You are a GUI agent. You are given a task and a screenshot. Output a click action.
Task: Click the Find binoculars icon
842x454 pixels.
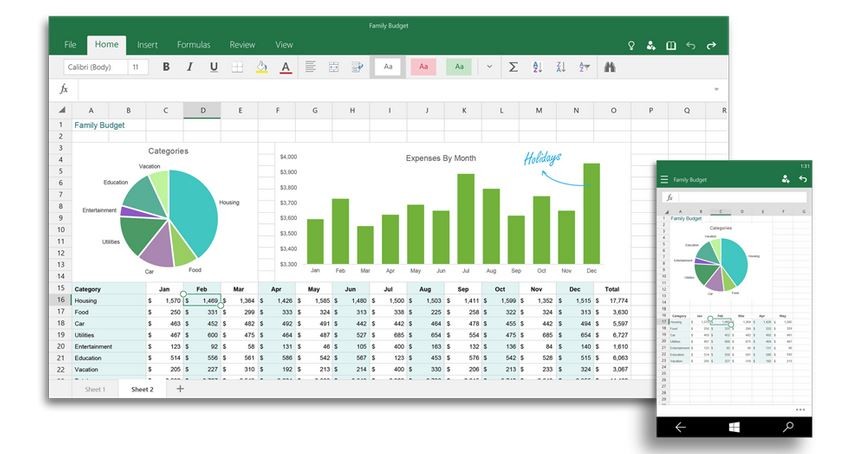(x=609, y=67)
